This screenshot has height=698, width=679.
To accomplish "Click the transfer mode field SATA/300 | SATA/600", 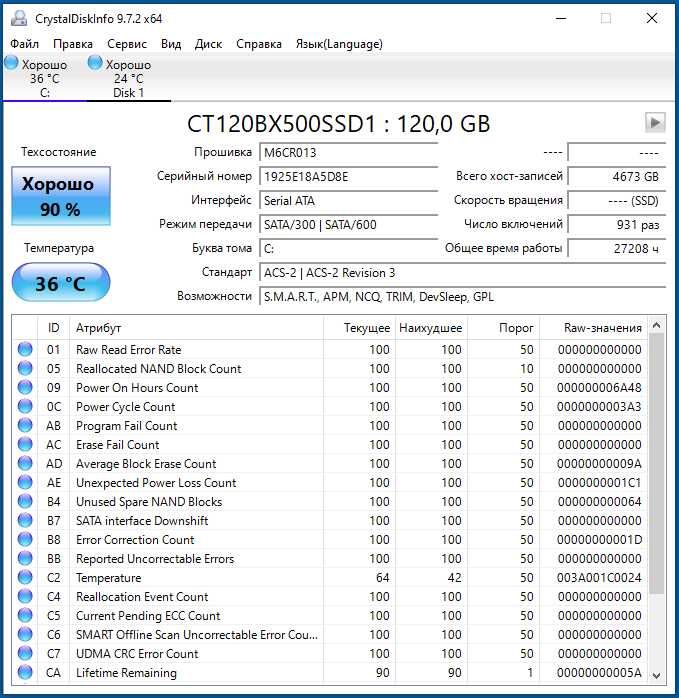I will (x=349, y=225).
